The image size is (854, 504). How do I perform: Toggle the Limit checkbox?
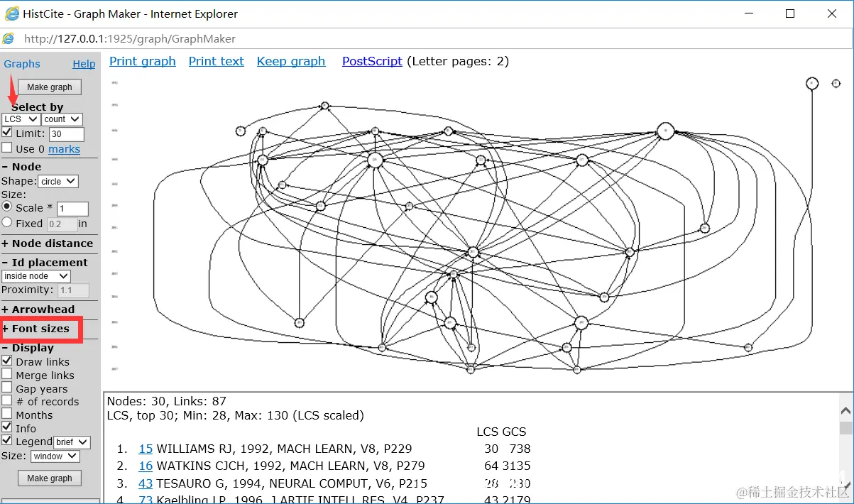(7, 133)
